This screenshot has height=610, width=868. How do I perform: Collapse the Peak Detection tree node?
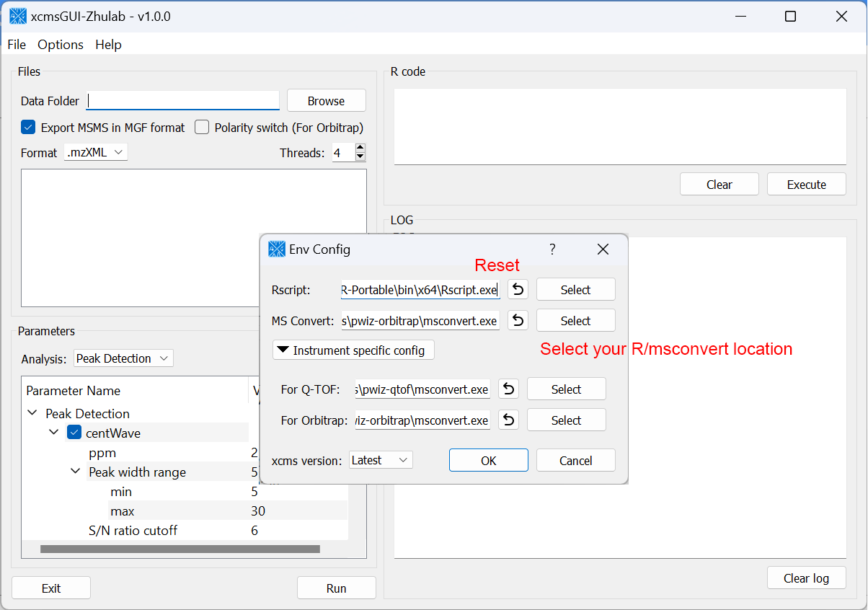(32, 414)
